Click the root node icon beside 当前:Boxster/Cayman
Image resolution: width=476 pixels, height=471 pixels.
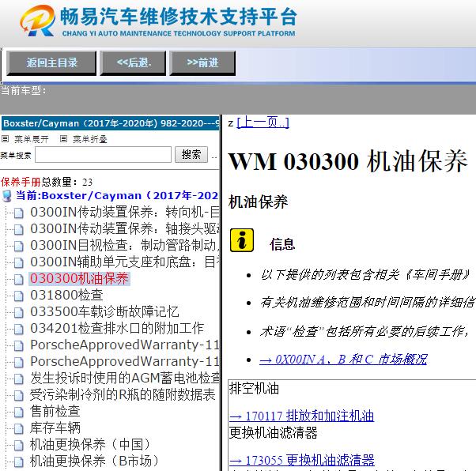(x=7, y=196)
